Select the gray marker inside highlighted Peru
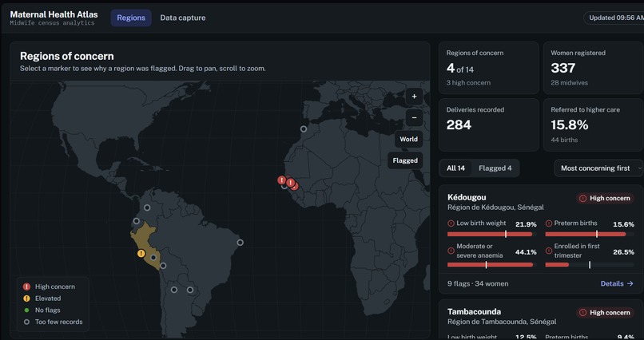This screenshot has height=340, width=644. [x=153, y=258]
